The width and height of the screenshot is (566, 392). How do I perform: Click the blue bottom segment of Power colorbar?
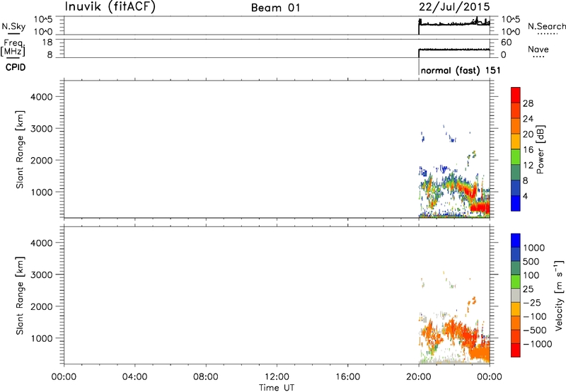(516, 203)
